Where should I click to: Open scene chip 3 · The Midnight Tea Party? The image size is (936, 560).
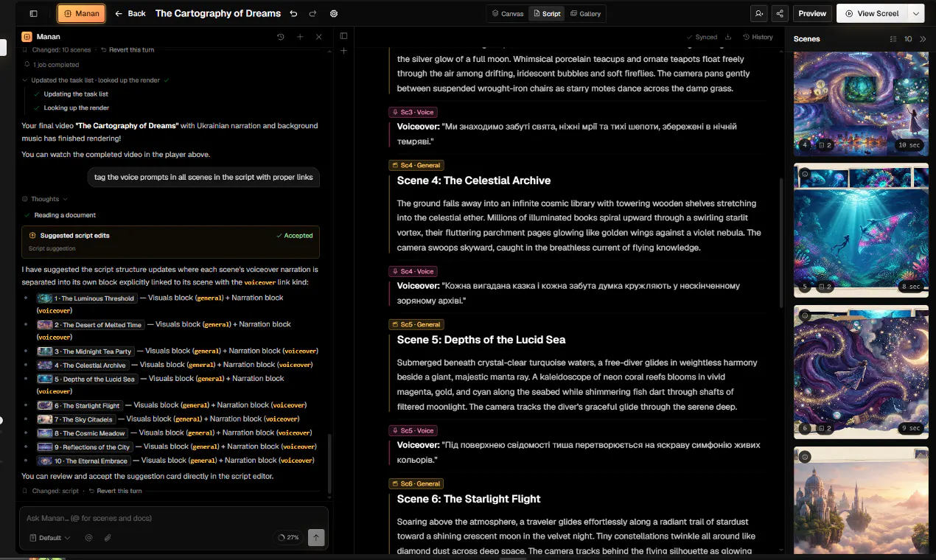[x=85, y=351]
